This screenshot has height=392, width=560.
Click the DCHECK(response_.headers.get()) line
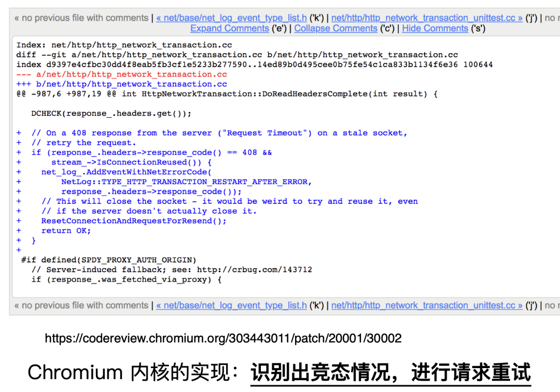tap(111, 114)
